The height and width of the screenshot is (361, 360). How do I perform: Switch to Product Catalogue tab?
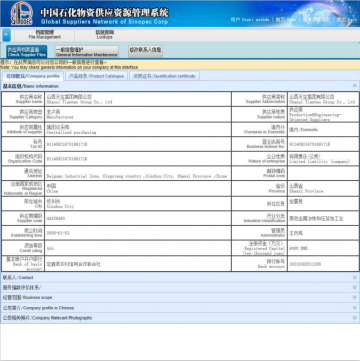(96, 76)
